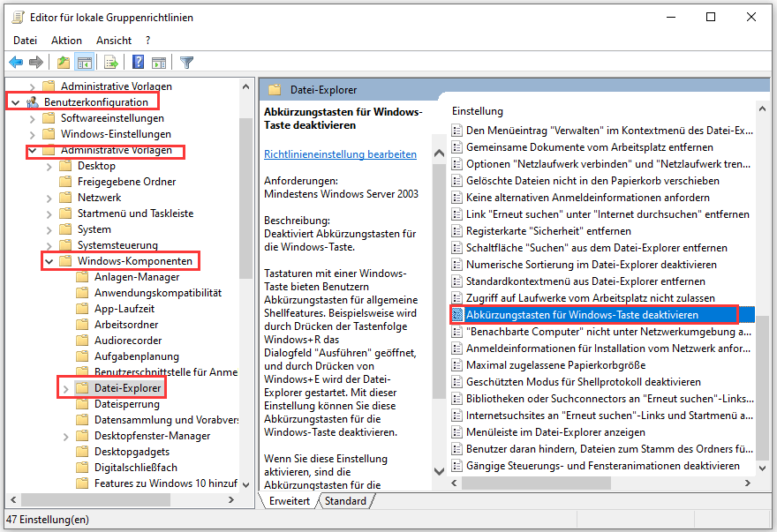Click folder icon next to Netzwerk
The width and height of the screenshot is (777, 532).
point(65,197)
